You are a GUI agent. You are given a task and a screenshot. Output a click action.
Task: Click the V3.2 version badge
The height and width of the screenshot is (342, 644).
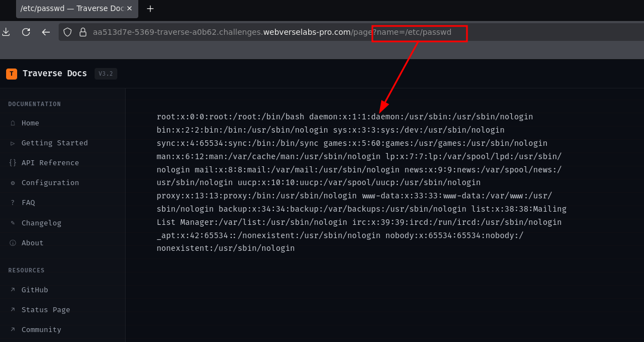pyautogui.click(x=106, y=74)
